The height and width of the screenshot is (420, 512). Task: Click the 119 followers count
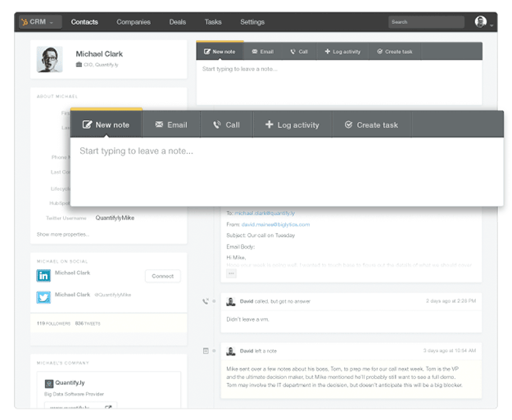point(53,323)
